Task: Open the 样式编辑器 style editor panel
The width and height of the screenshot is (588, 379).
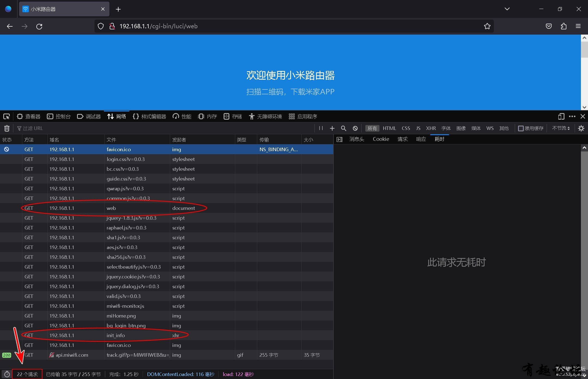Action: coord(149,117)
